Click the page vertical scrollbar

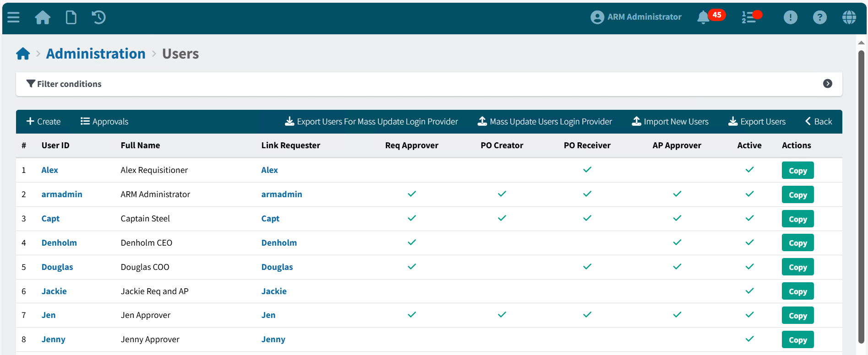[x=861, y=197]
